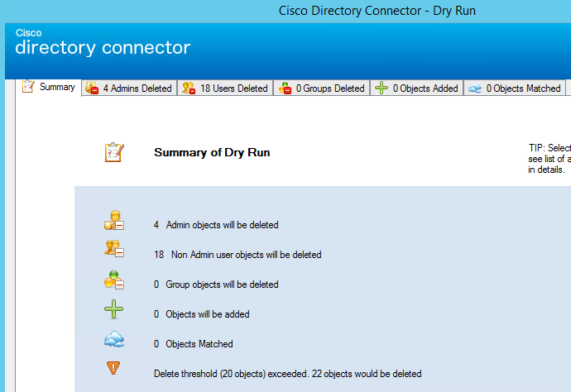Click the Summary of Dry Run heading
Screen dimensions: 571x392
coord(212,152)
